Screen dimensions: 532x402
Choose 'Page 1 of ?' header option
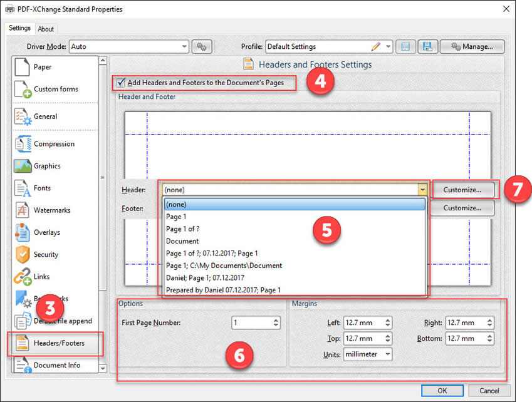295,229
